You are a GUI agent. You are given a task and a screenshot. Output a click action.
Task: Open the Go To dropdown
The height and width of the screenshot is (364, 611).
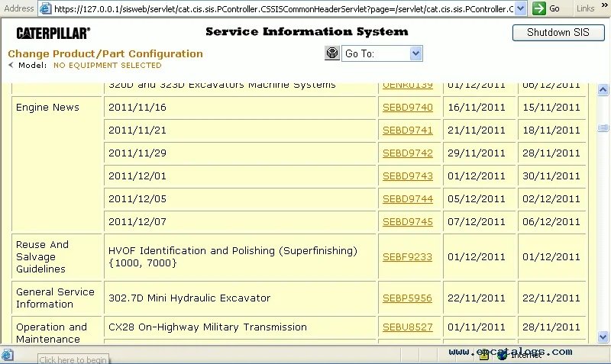415,53
